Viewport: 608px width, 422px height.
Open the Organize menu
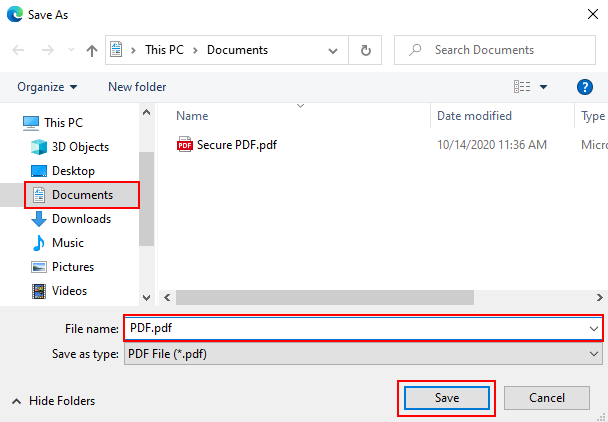click(x=47, y=87)
